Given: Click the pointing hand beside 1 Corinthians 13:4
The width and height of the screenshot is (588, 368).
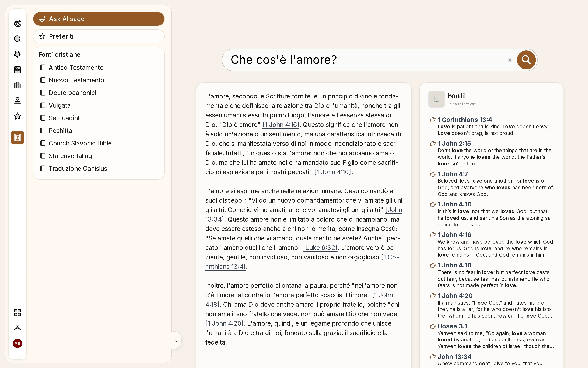Looking at the screenshot, I should (x=433, y=120).
